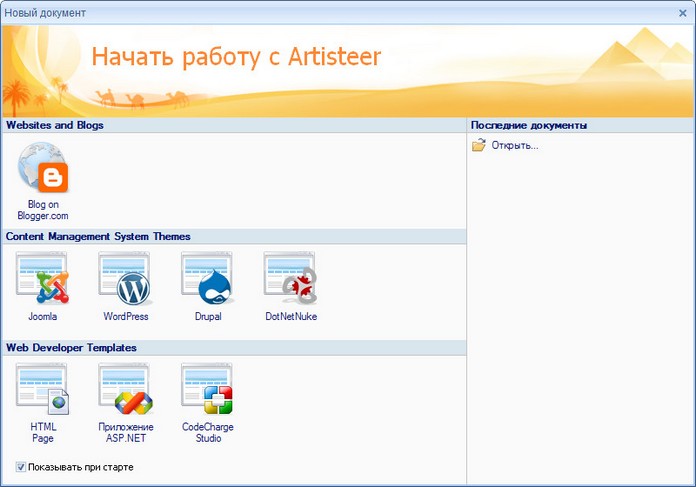The image size is (696, 487).
Task: Click the Content Management System Themes header
Action: [x=98, y=237]
